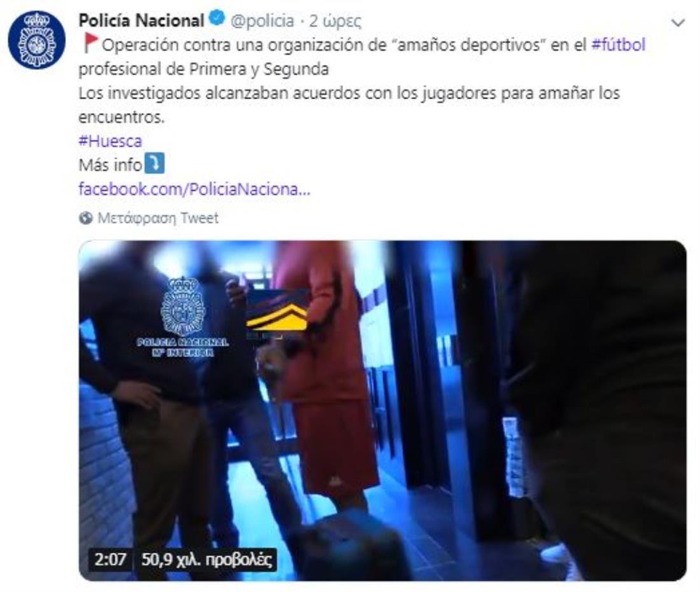Click the sentence starting Los investigados alcanzaban
Image resolution: width=700 pixels, height=592 pixels.
point(349,105)
